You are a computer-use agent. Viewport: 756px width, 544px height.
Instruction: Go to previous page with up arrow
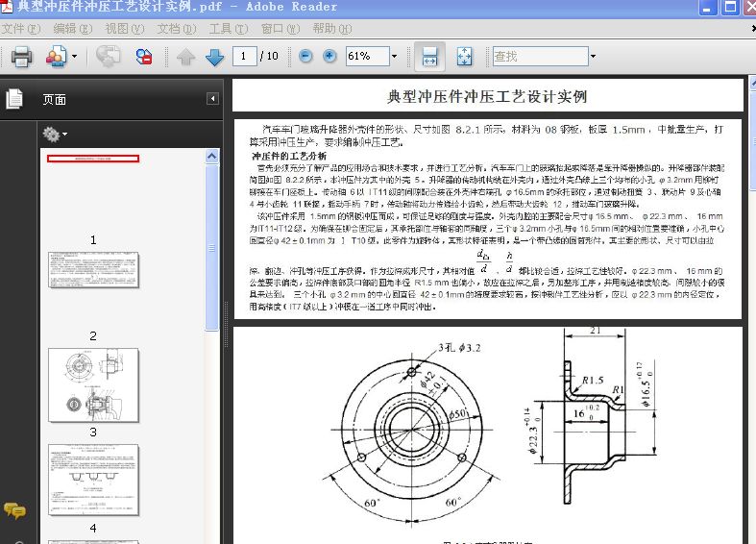pos(185,57)
